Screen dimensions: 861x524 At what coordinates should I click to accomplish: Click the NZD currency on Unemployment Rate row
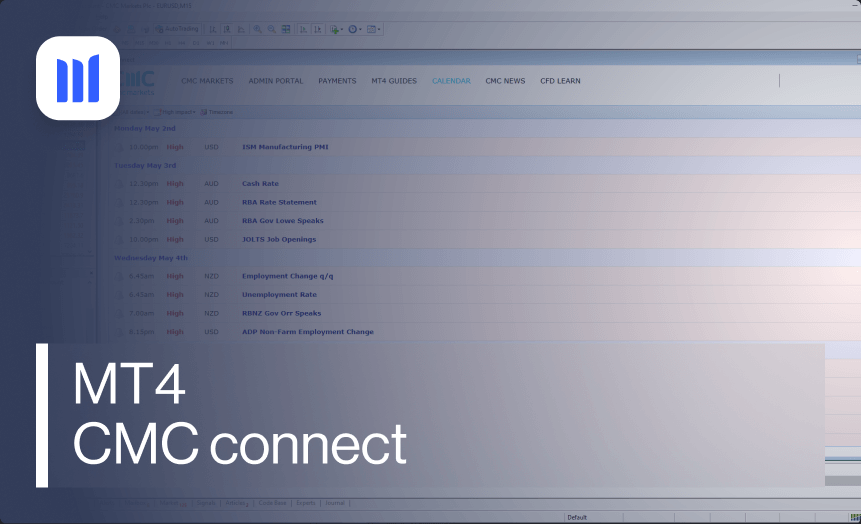pos(211,295)
